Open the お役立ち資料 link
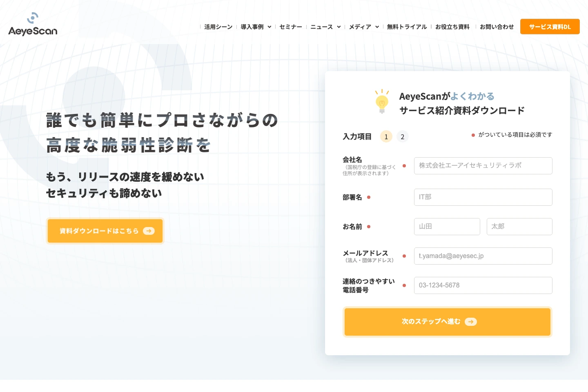This screenshot has width=588, height=392. pyautogui.click(x=452, y=27)
